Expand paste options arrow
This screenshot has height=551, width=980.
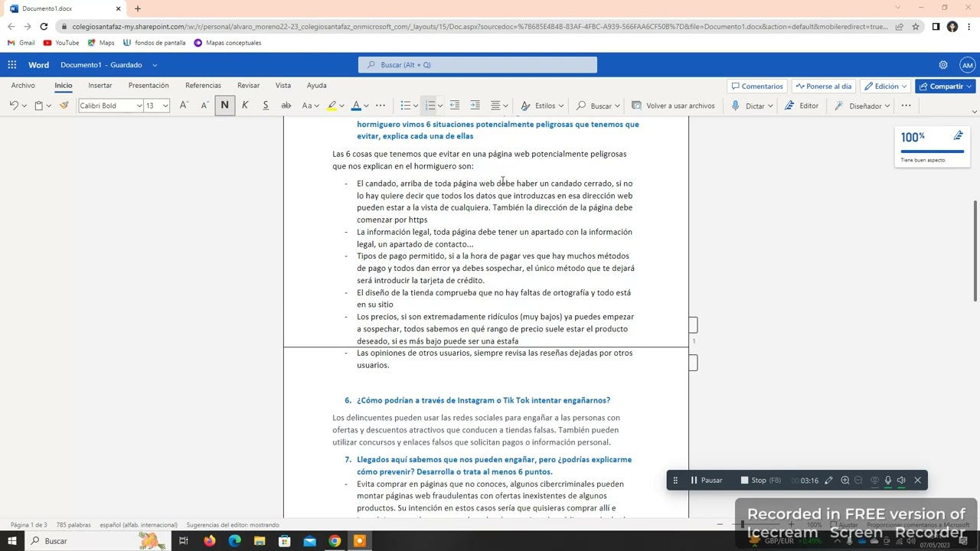tap(48, 106)
